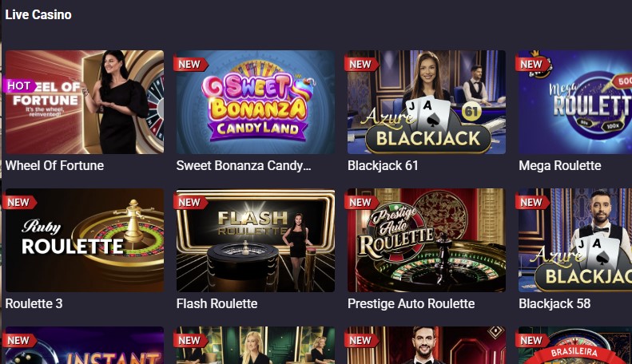Click the NEW badge on Flash Roulette
This screenshot has height=364, width=632.
tap(190, 203)
